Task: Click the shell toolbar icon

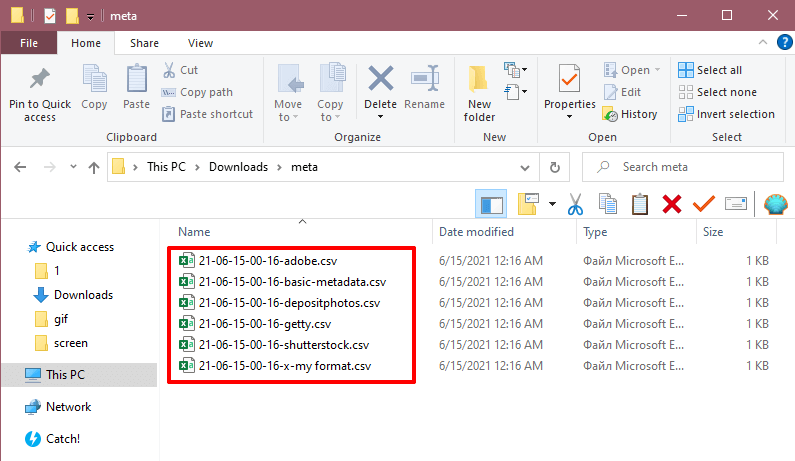Action: [775, 204]
